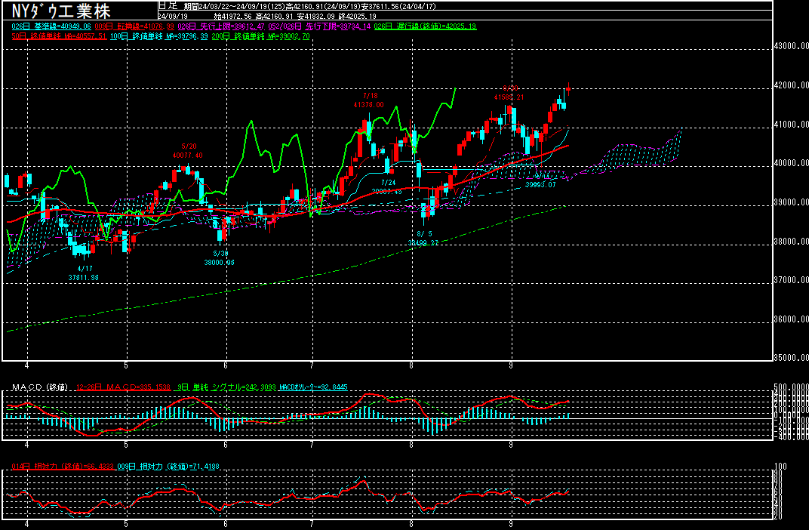This screenshot has height=530, width=812.
Task: Click the 026日 先行上限=39612.47 legend
Action: pyautogui.click(x=221, y=26)
